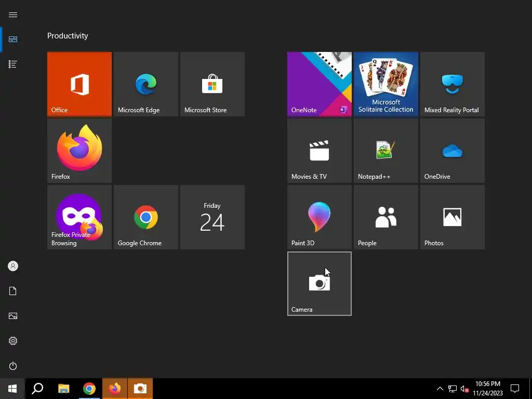Open Mixed Reality Portal tile

pos(453,84)
